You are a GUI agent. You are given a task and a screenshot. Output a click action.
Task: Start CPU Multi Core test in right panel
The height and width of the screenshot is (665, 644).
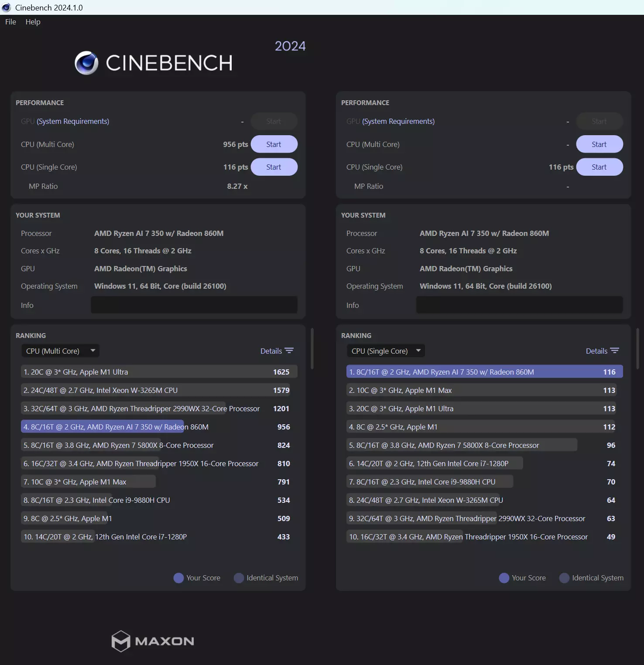[599, 144]
